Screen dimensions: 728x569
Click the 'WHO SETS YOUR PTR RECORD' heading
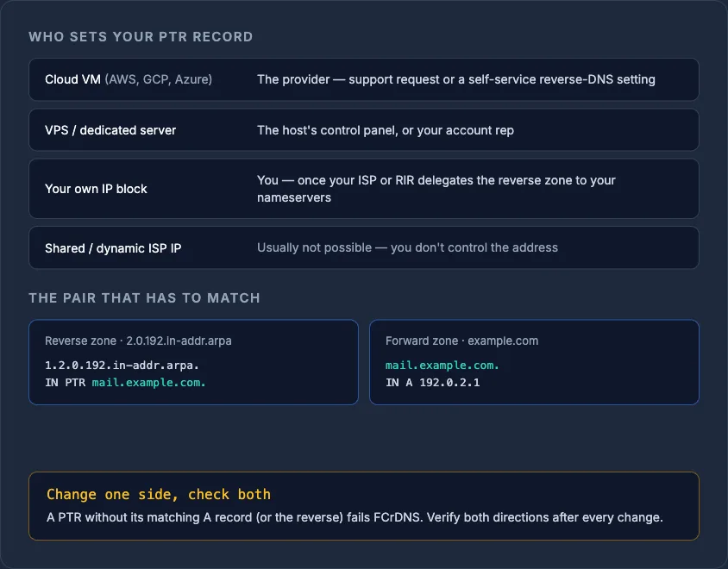click(x=141, y=37)
